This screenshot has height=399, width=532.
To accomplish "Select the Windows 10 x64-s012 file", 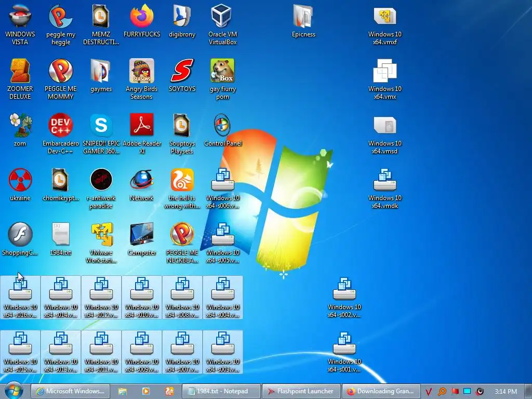I will [101, 298].
